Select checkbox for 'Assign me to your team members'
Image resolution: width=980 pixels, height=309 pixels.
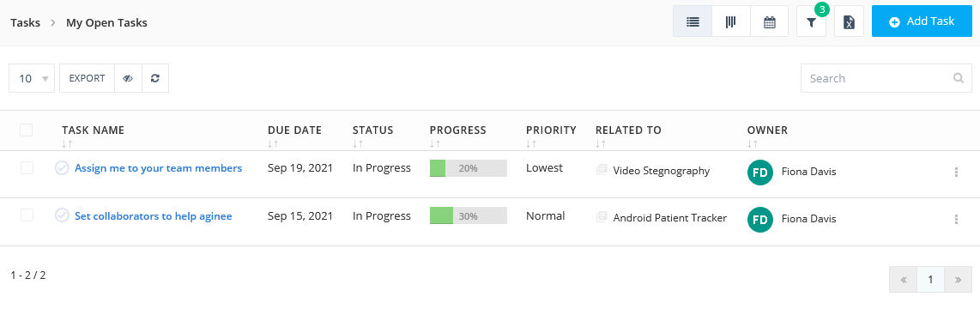coord(27,167)
